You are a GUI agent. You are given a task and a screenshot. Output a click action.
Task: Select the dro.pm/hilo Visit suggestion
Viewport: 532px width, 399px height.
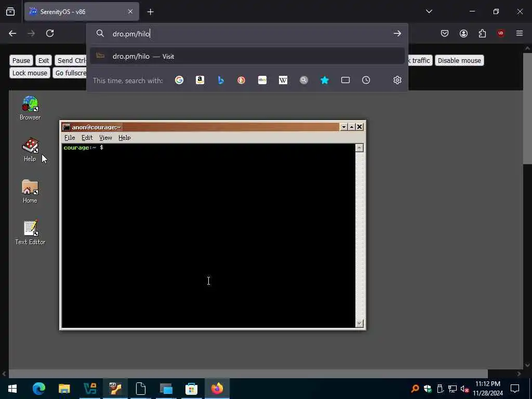pos(247,56)
